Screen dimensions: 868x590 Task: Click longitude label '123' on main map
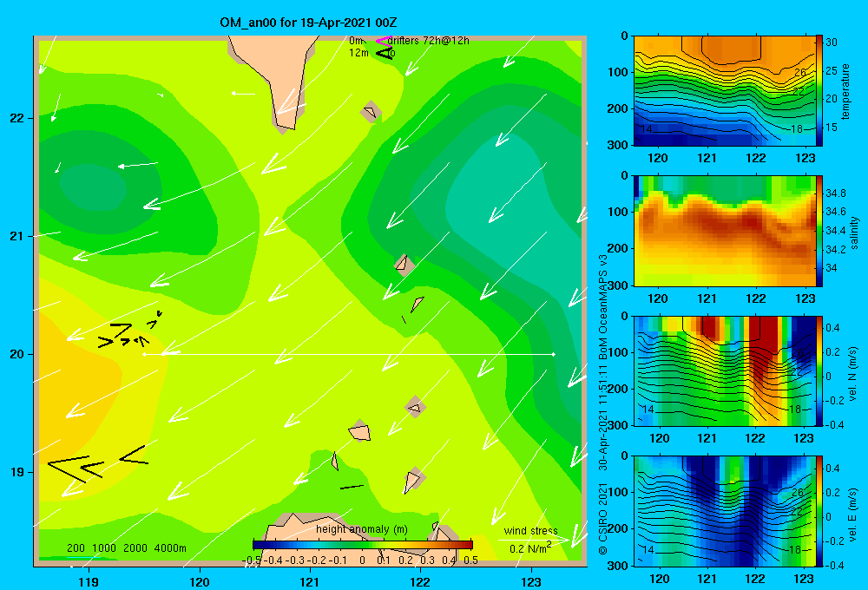click(x=531, y=581)
